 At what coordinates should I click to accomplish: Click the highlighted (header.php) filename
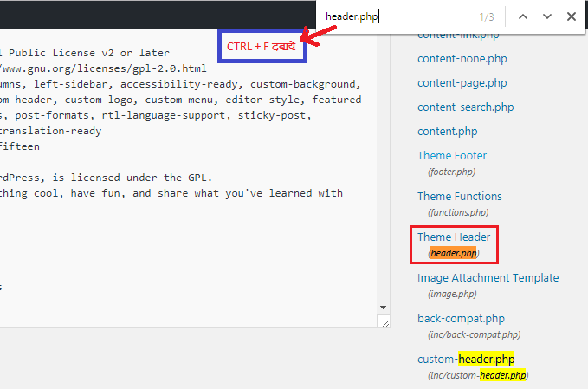[x=454, y=253]
